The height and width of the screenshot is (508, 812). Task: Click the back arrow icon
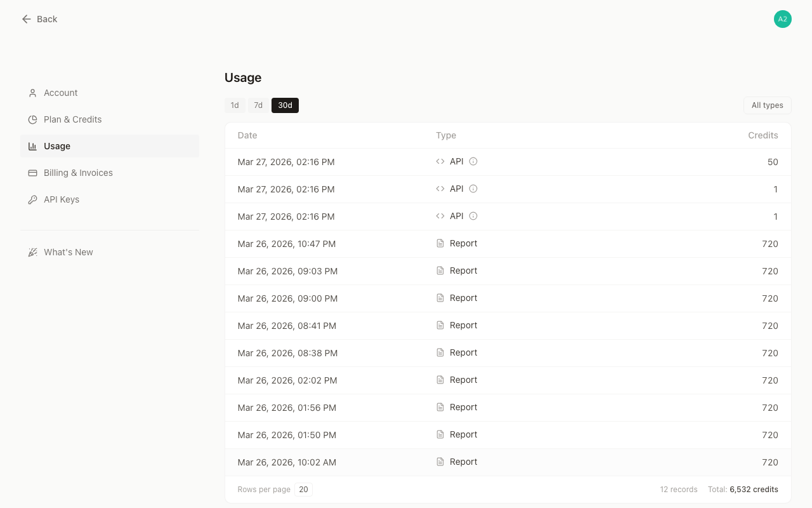coord(26,19)
